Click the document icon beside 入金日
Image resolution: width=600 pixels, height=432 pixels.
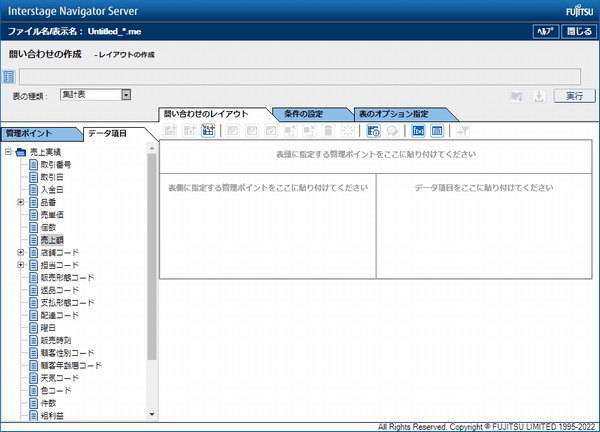pyautogui.click(x=34, y=190)
